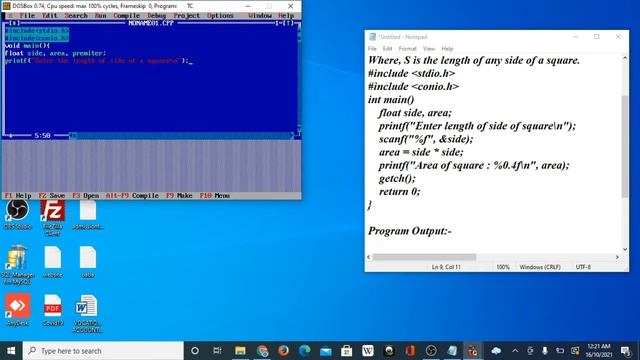Open Help menu in Turbo C
Viewport: 640px width, 360px height.
coord(286,16)
